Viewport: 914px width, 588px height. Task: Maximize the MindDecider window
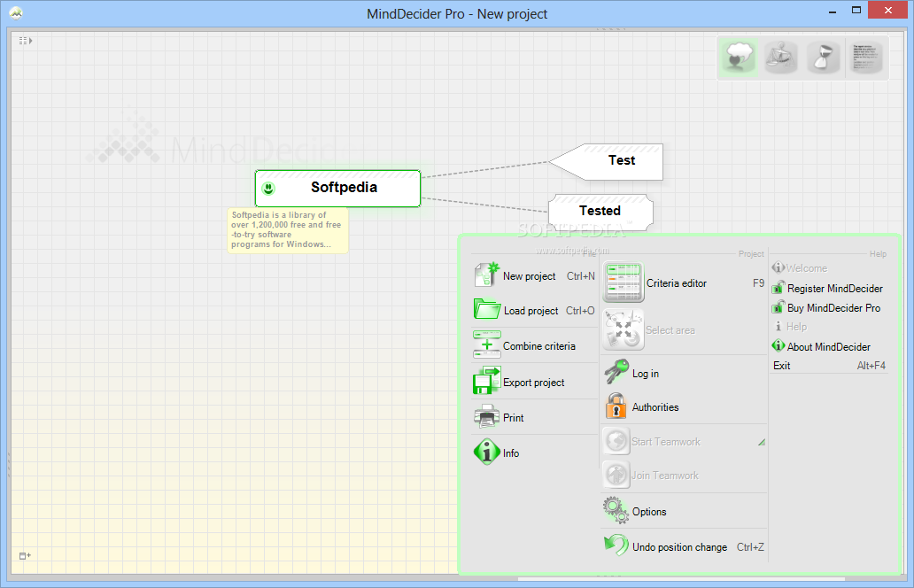point(856,11)
